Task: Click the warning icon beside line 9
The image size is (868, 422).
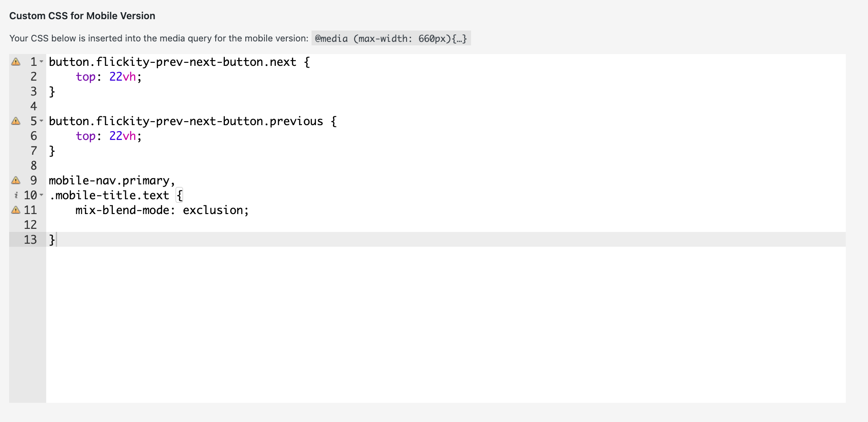Action: (x=16, y=180)
